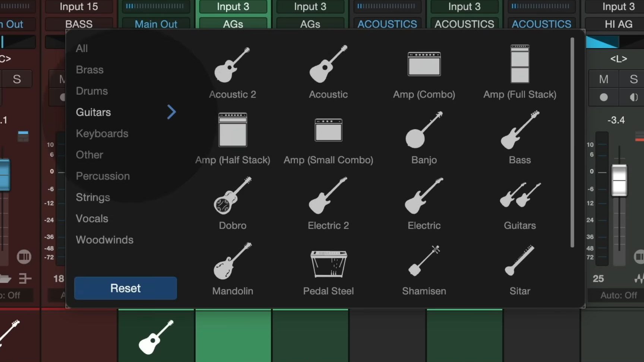The width and height of the screenshot is (644, 362).
Task: Open the Keyboards icon category
Action: [x=102, y=133]
